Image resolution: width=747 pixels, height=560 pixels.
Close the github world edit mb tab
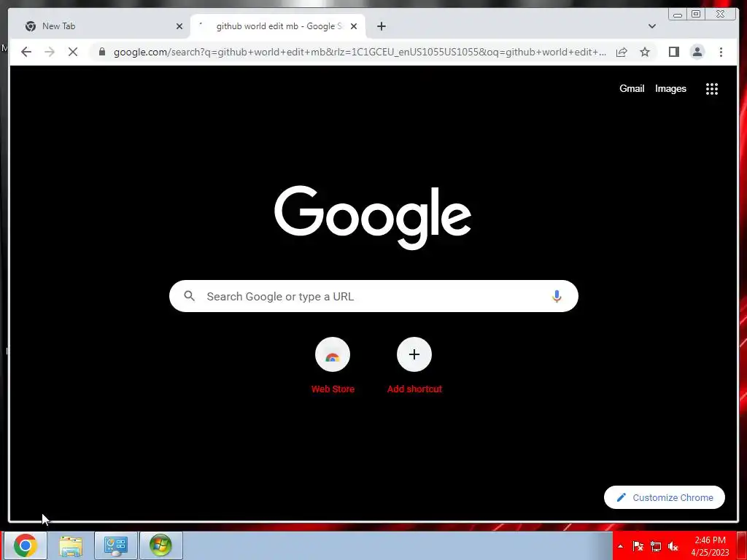354,26
